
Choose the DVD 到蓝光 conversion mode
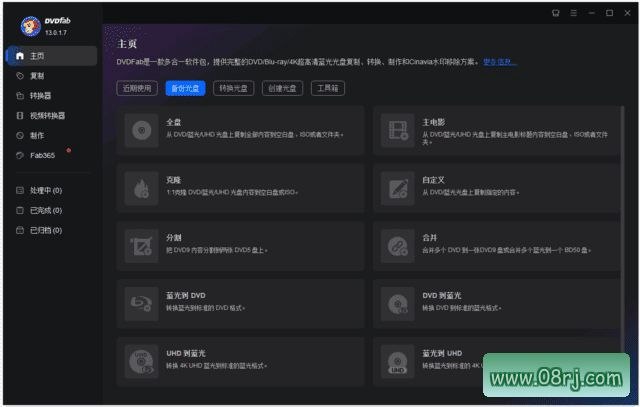pyautogui.click(x=496, y=304)
